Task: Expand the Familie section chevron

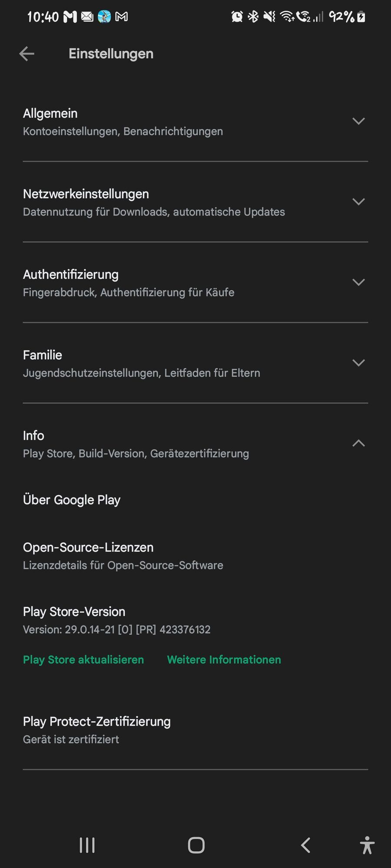Action: pos(358,363)
